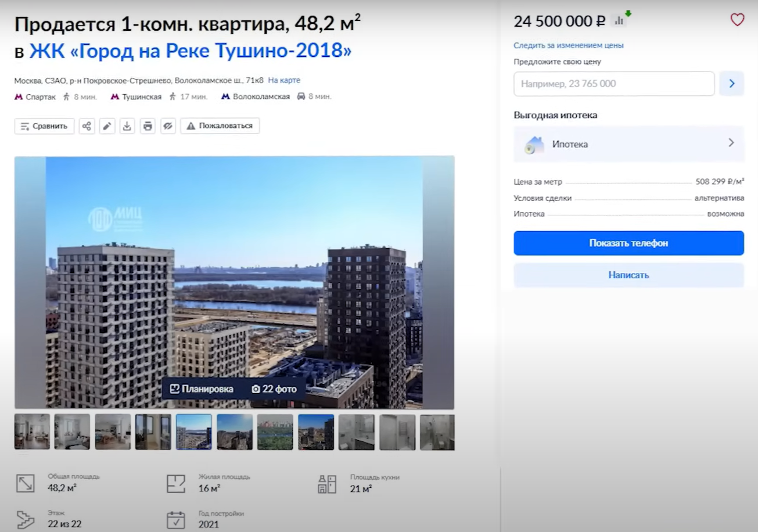Viewport: 758px width, 532px height.
Task: Click the Ипотека value возможна
Action: (725, 214)
